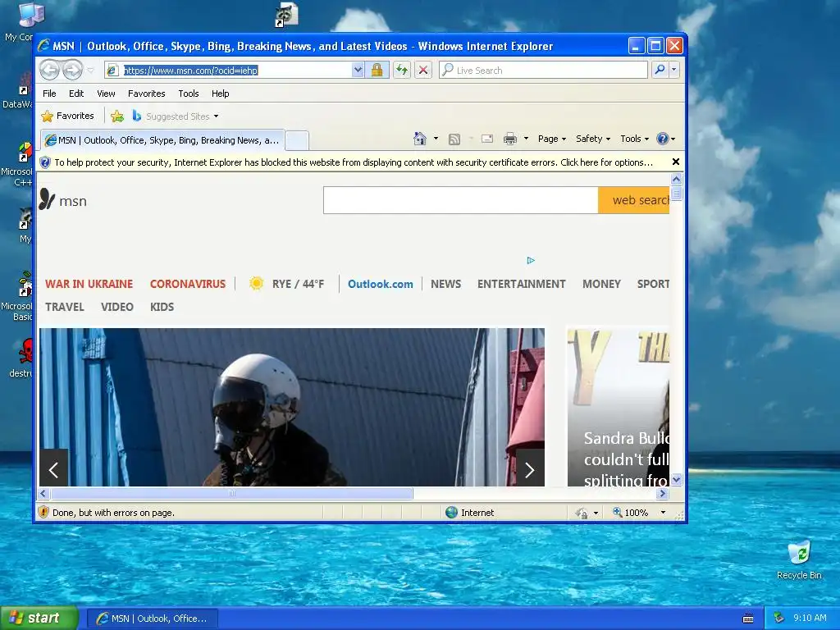
Task: Click the MSN web search text box
Action: pyautogui.click(x=461, y=200)
